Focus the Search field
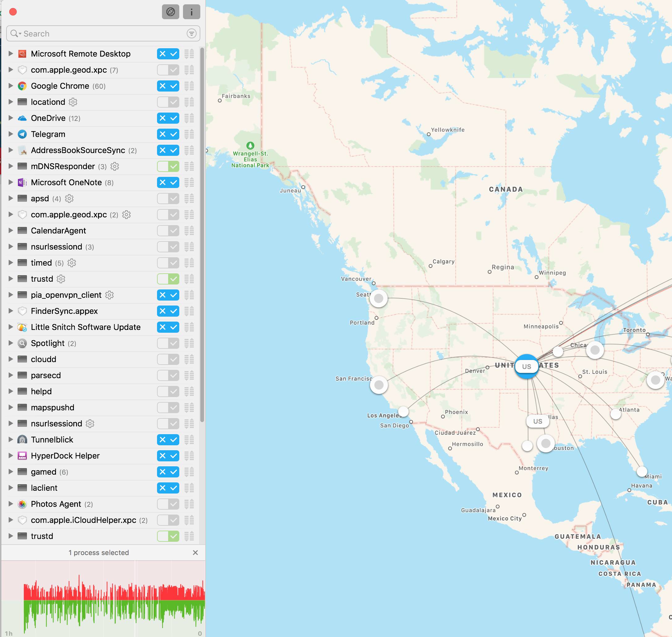Viewport: 672px width, 637px height. click(103, 33)
